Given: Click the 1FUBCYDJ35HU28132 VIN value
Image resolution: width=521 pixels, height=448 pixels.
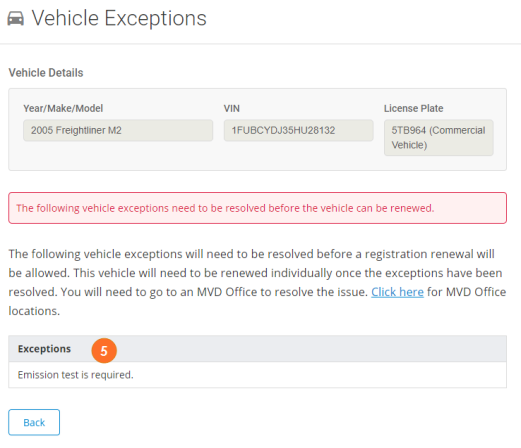Looking at the screenshot, I should [283, 130].
